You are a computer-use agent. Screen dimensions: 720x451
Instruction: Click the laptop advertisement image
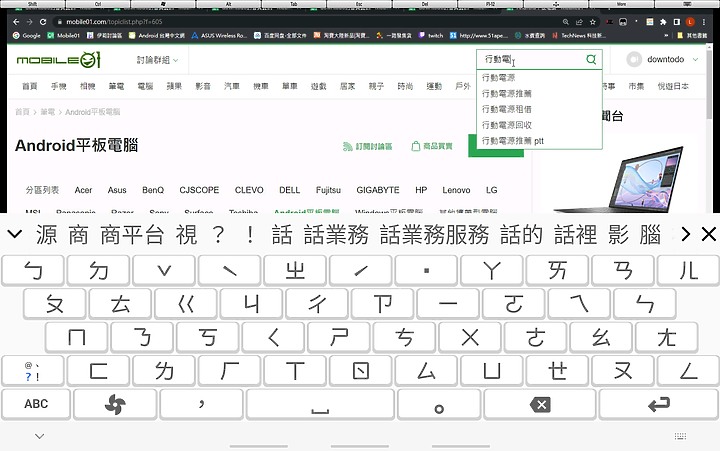620,179
